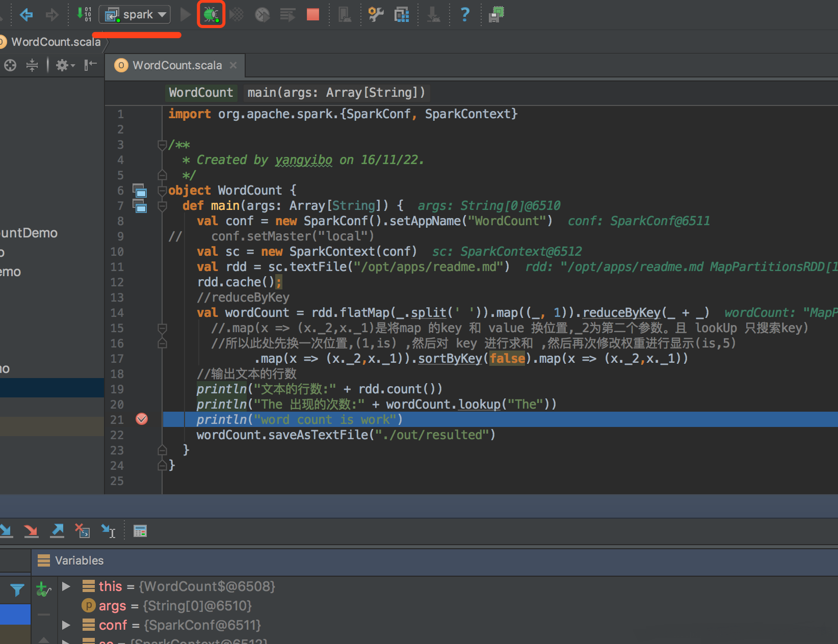Navigate back with the blue left arrow

(26, 14)
